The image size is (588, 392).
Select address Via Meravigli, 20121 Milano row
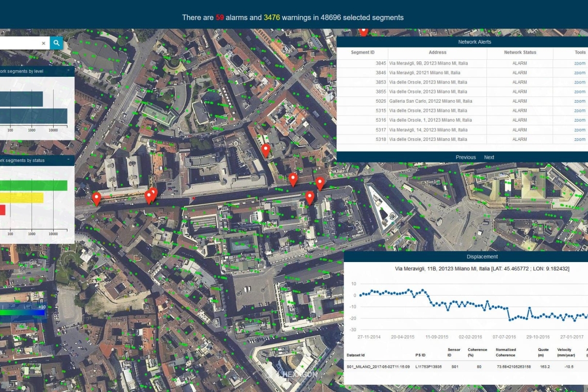click(424, 73)
